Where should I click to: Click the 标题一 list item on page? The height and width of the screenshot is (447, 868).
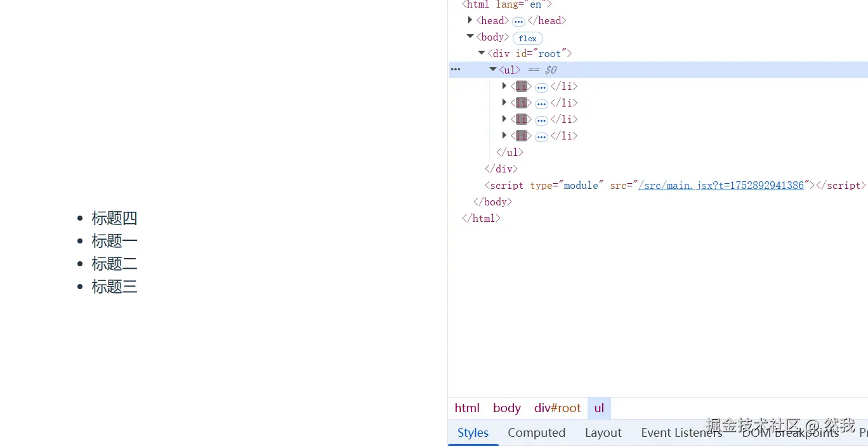114,241
